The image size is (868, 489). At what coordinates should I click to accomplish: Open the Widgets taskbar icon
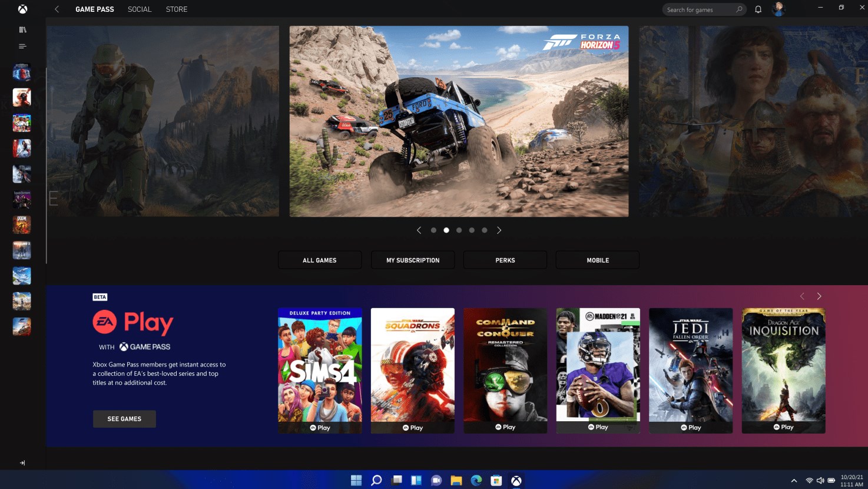[x=416, y=480]
